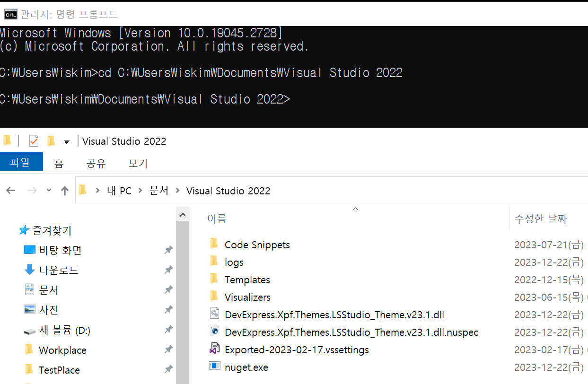
Task: Click the Templates folder icon
Action: point(214,279)
